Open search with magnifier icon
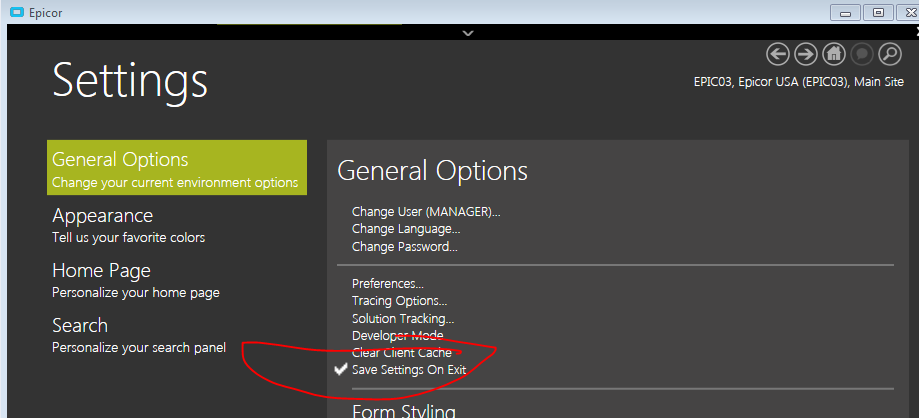 tap(890, 55)
